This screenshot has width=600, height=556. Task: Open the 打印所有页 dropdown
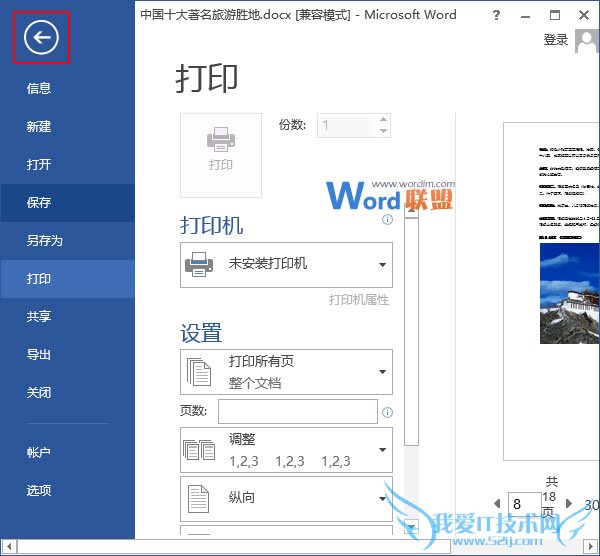[x=286, y=372]
